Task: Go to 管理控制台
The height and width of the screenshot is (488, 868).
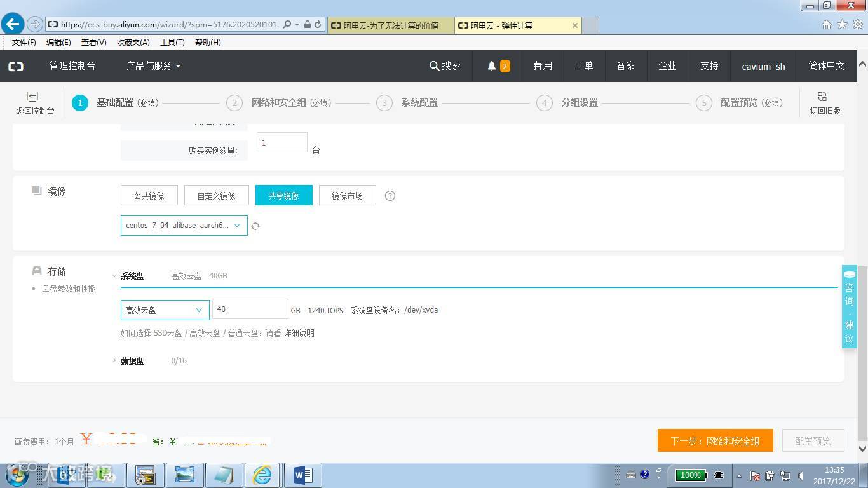Action: [x=72, y=66]
